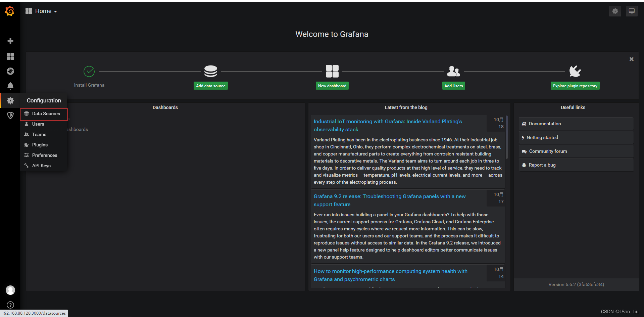
Task: Open the Report a bug link
Action: 576,165
